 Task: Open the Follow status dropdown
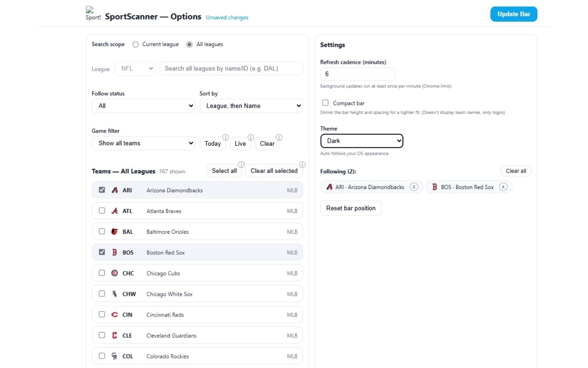143,106
